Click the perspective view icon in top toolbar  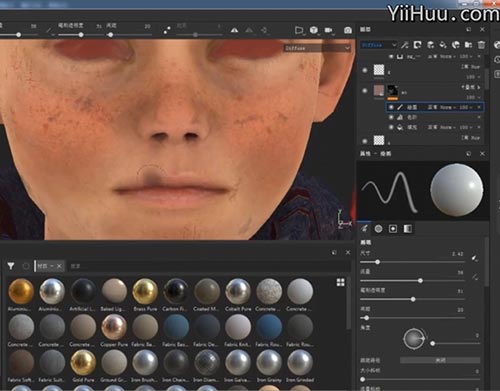(x=299, y=30)
